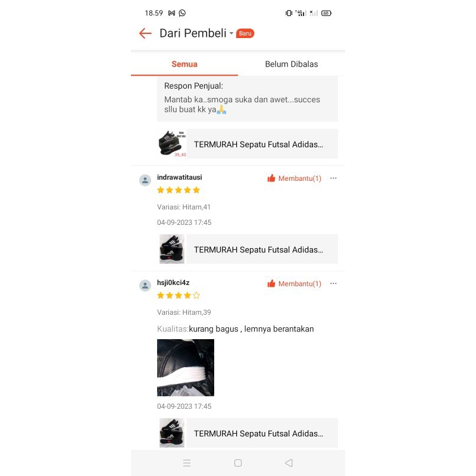The width and height of the screenshot is (476, 476).
Task: Switch to the Belum Dibalas tab
Action: point(292,64)
